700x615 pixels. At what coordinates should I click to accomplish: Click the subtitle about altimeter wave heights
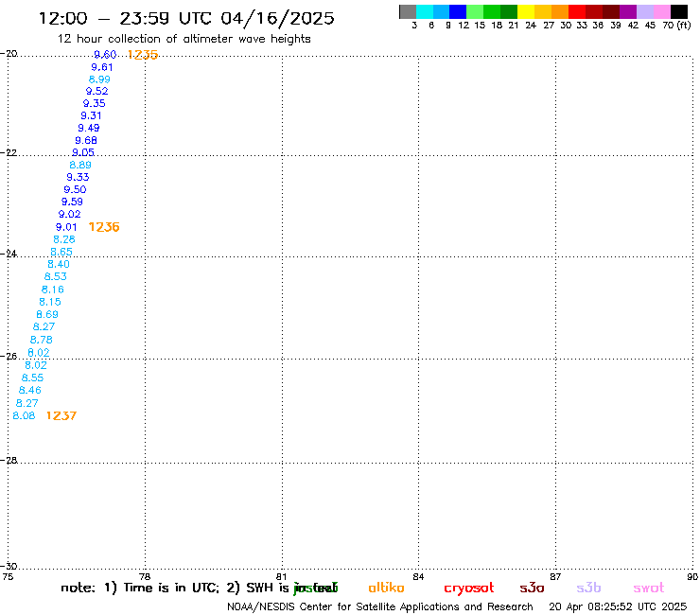point(184,39)
